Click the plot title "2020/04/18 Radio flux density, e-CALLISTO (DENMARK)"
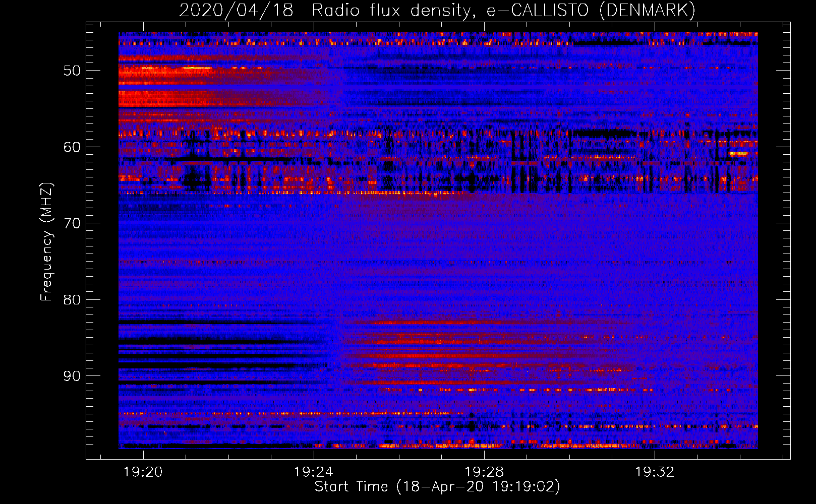The width and height of the screenshot is (816, 504). [437, 11]
